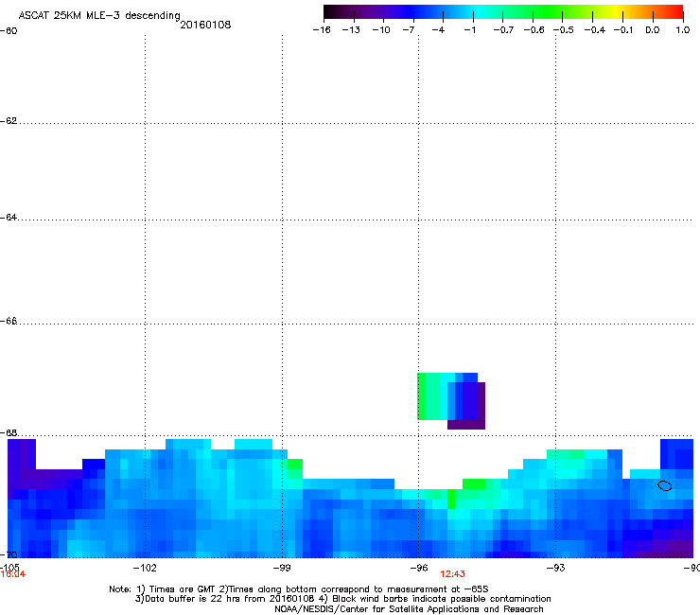Click the color bar label -16
The height and width of the screenshot is (615, 700).
click(322, 30)
